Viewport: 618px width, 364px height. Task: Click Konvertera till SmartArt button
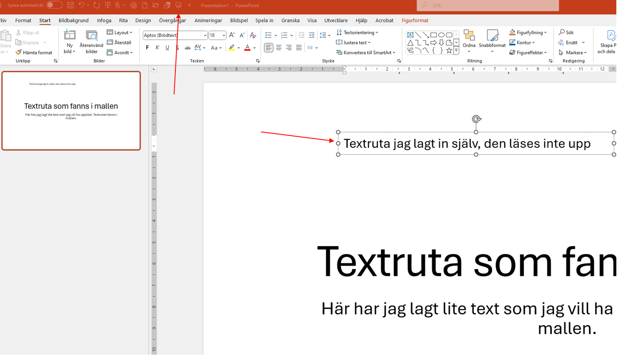click(366, 52)
